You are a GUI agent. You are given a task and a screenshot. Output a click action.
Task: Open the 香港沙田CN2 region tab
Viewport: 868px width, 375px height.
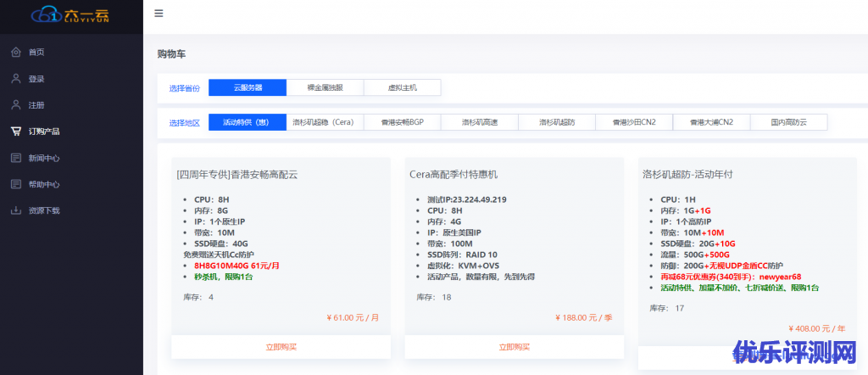click(x=634, y=122)
